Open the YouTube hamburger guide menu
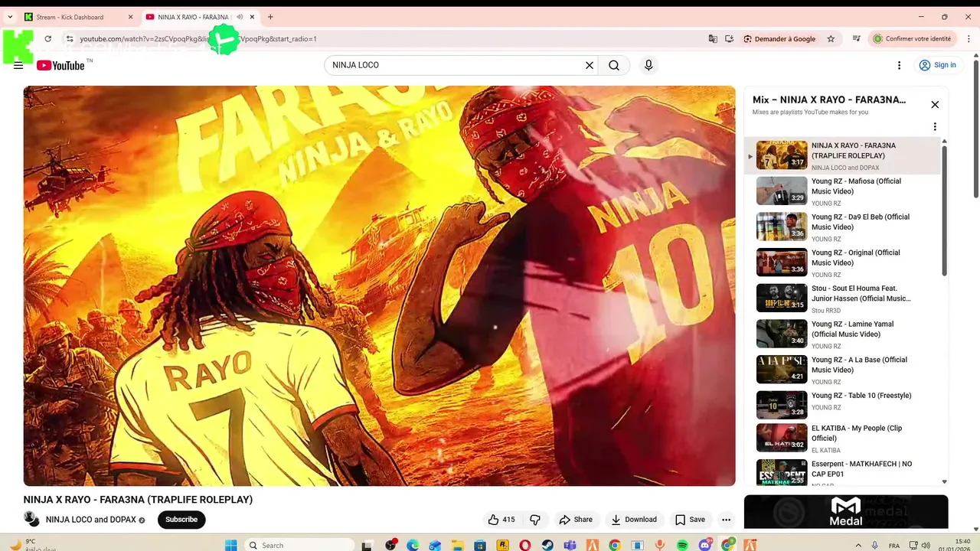Image resolution: width=980 pixels, height=551 pixels. (x=18, y=66)
